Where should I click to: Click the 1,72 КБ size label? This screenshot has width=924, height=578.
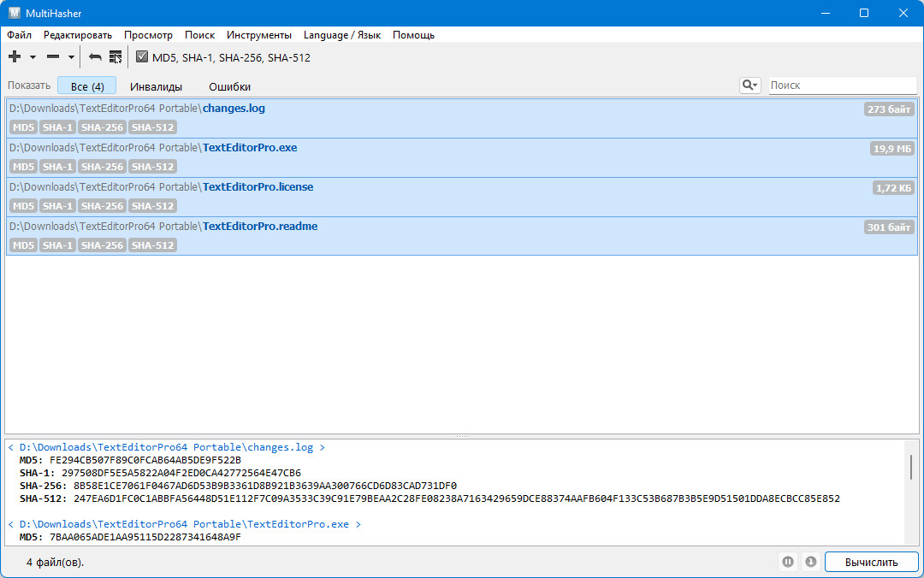893,188
